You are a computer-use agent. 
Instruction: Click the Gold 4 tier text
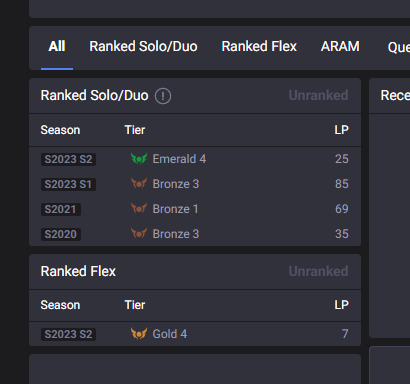170,334
